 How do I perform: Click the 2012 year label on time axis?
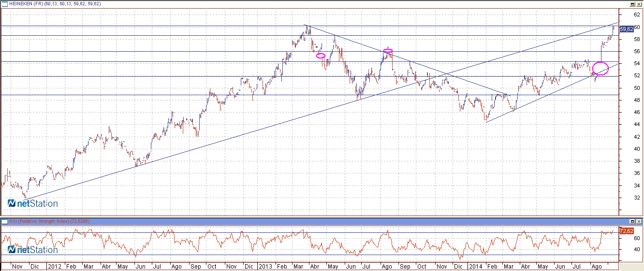click(x=54, y=266)
